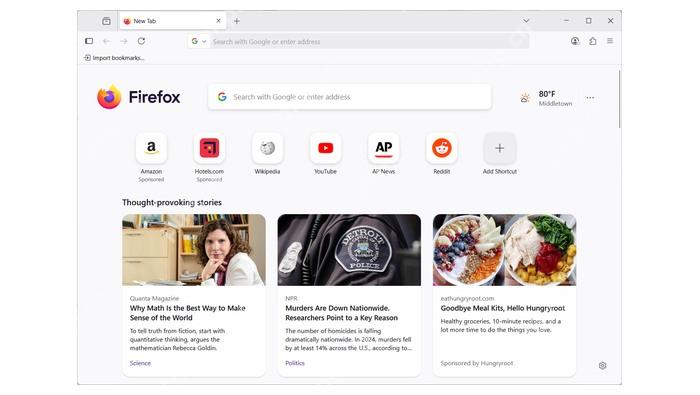Click Import bookmarks link
The height and width of the screenshot is (395, 700).
(114, 58)
